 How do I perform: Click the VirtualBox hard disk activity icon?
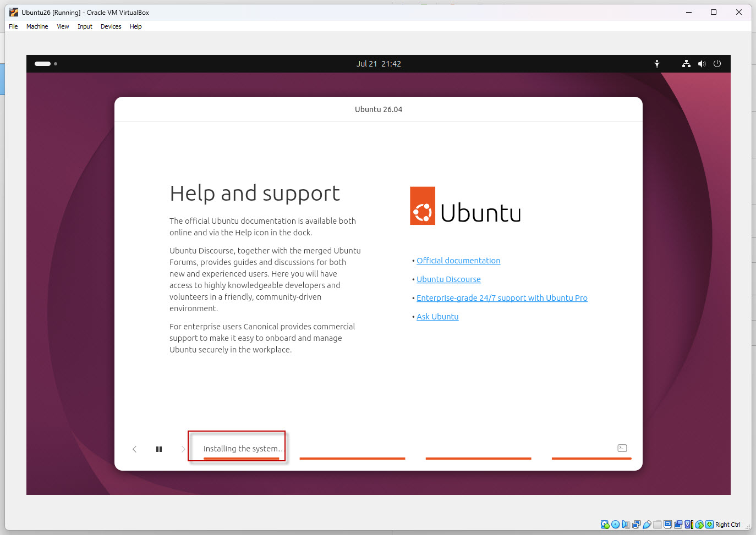[605, 525]
